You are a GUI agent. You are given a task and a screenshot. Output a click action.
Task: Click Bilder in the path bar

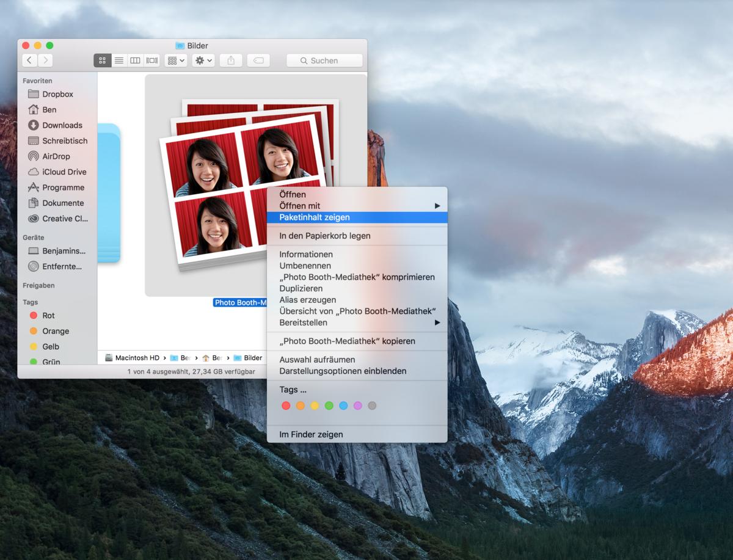tap(248, 358)
